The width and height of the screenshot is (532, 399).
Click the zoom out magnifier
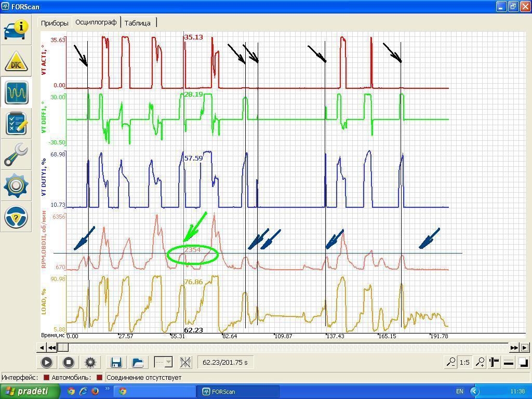pyautogui.click(x=451, y=362)
